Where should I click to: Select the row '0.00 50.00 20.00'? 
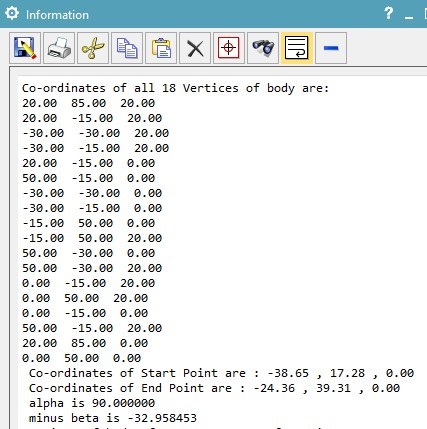(85, 298)
